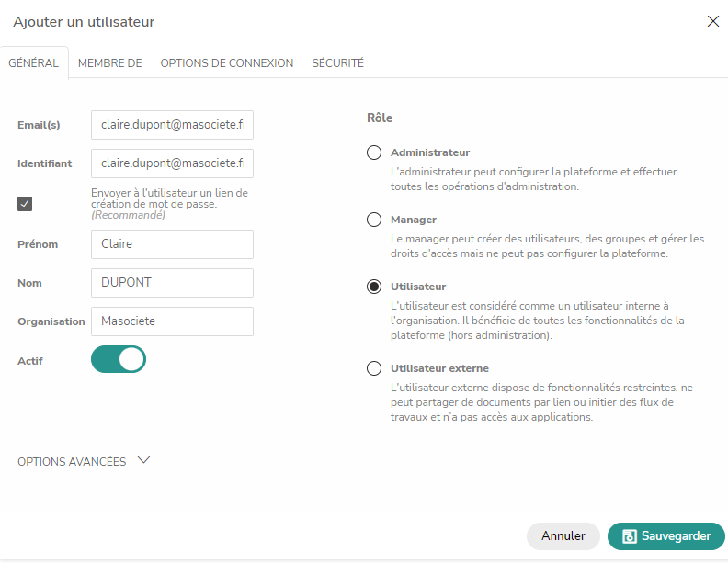Image resolution: width=728 pixels, height=563 pixels.
Task: Switch to the Membre de tab
Action: (x=110, y=63)
